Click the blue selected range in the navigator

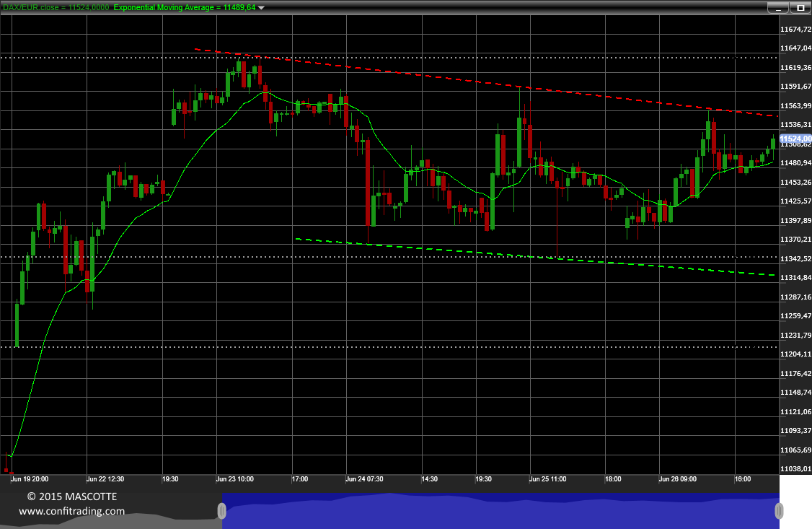click(500, 511)
